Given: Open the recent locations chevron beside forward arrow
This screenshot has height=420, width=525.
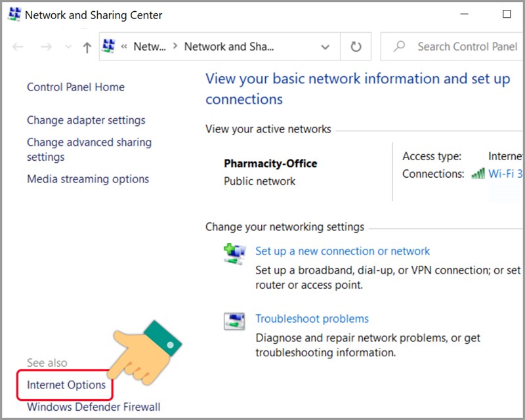Looking at the screenshot, I should tap(68, 47).
